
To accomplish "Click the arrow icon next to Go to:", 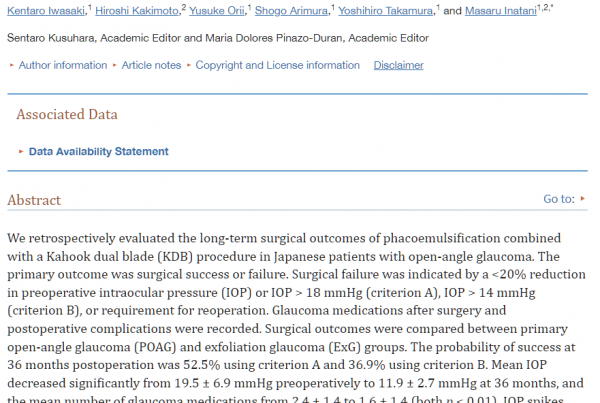I will pyautogui.click(x=582, y=199).
